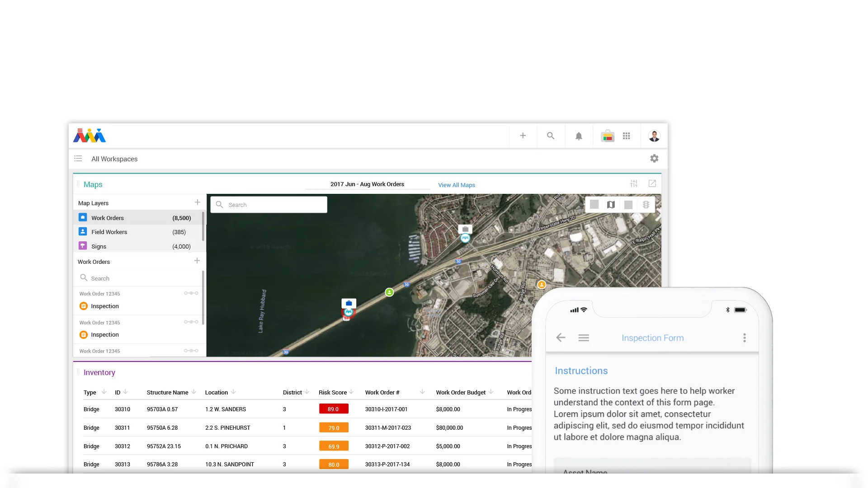Select the Work Orders layer row
Viewport: 868px width, 488px height.
(137, 218)
